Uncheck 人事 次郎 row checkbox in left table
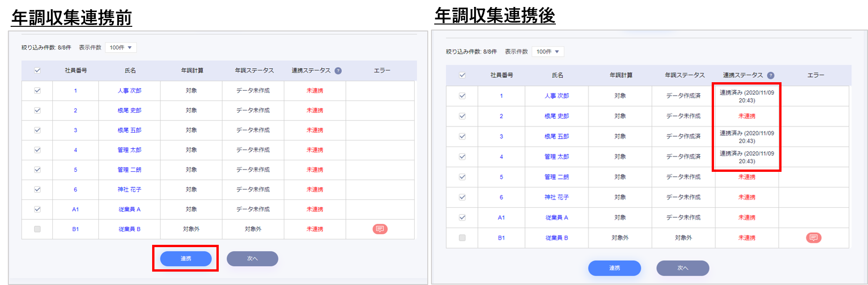 37,91
